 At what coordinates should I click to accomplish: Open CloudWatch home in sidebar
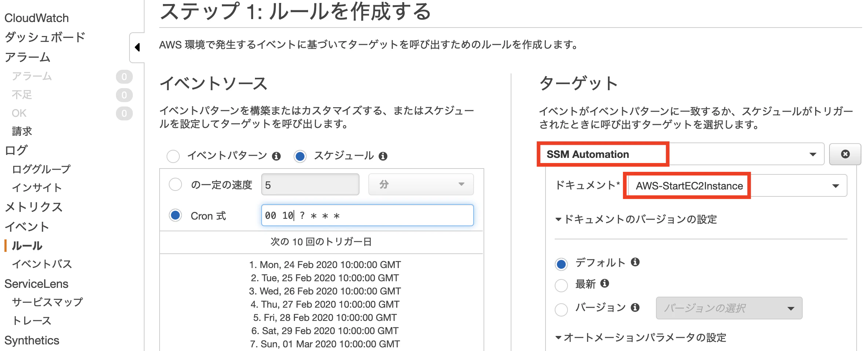point(37,18)
